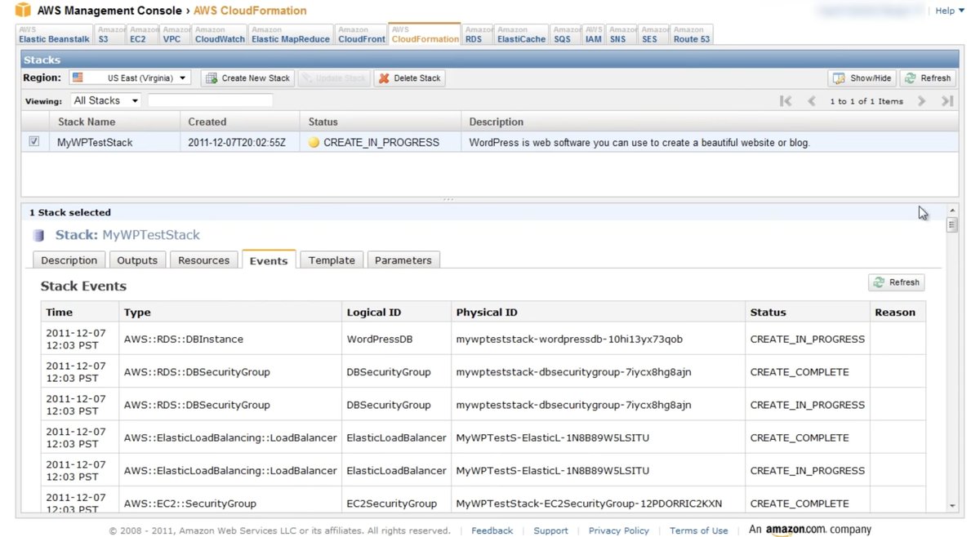
Task: Go to previous page of stacks
Action: pos(812,101)
